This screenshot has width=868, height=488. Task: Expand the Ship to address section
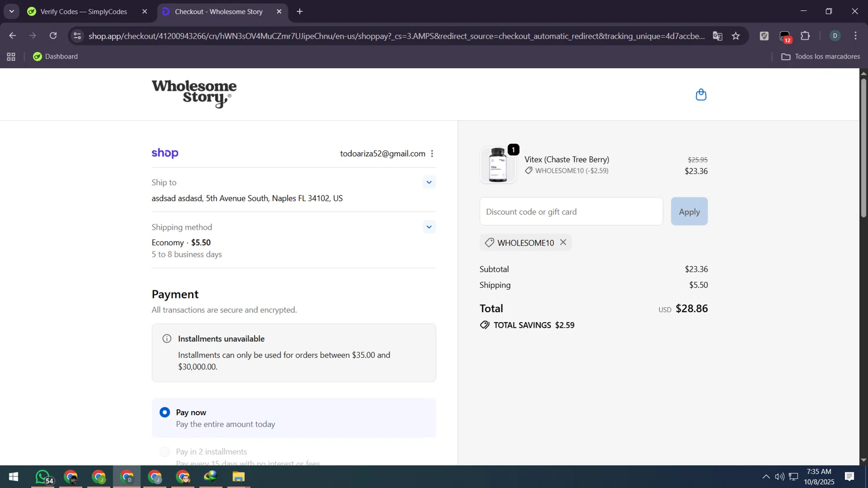point(429,182)
